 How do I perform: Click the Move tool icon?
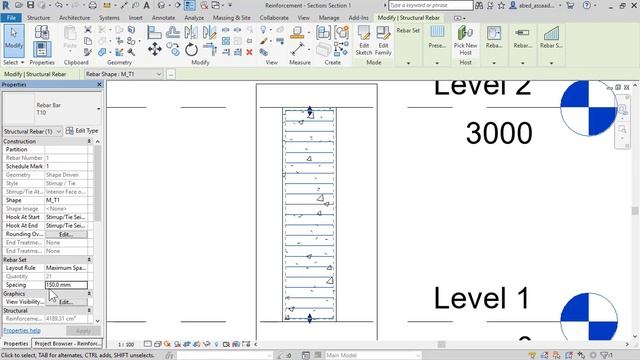click(x=155, y=50)
